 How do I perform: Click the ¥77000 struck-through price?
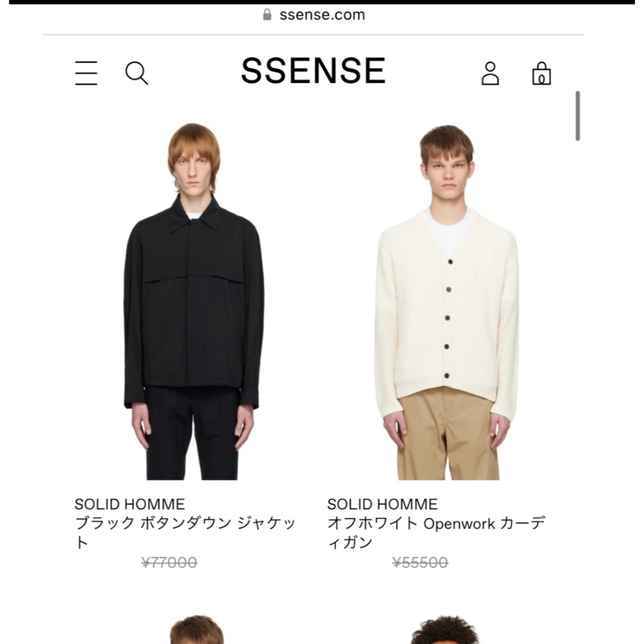click(169, 562)
